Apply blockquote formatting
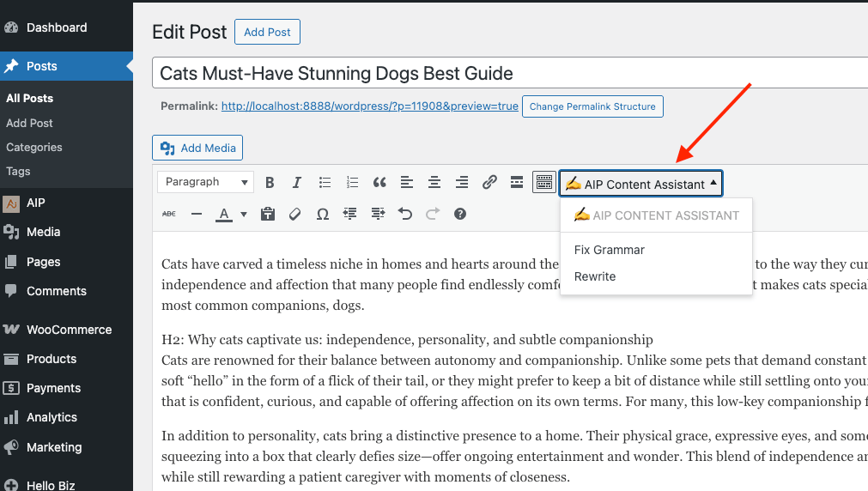The image size is (868, 491). pyautogui.click(x=379, y=182)
